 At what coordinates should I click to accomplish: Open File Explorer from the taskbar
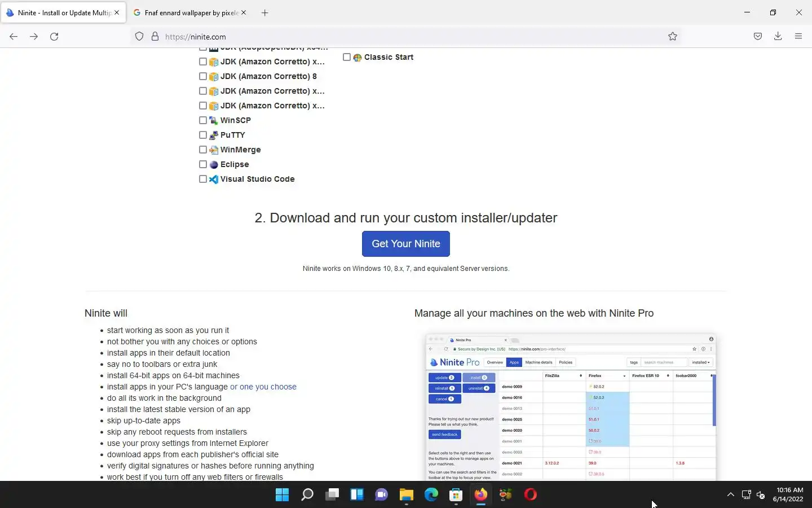(407, 495)
